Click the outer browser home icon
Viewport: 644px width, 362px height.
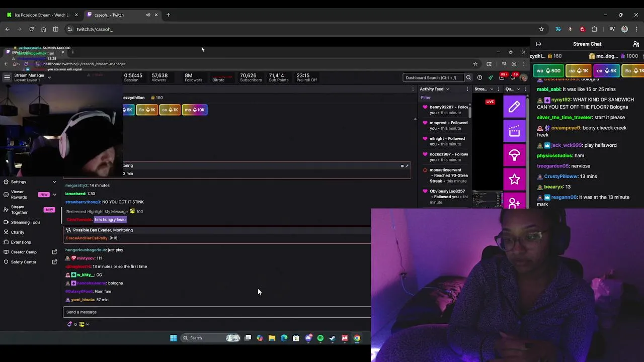43,29
